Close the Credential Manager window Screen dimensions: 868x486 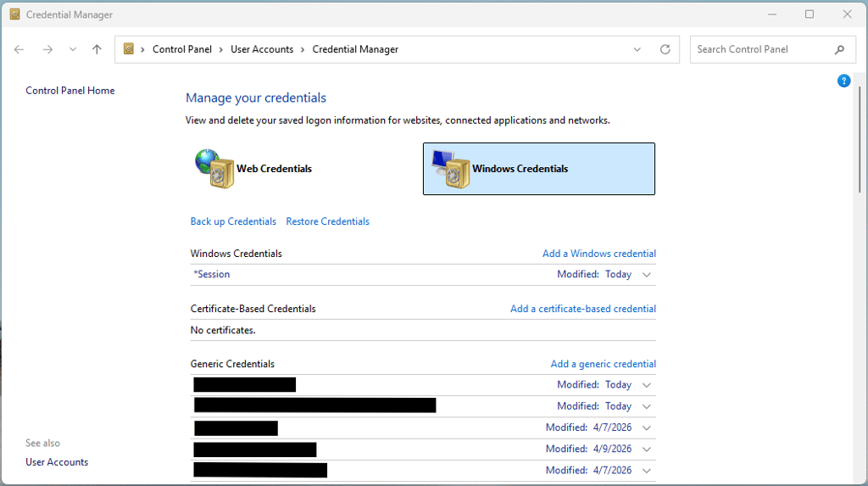pyautogui.click(x=847, y=14)
